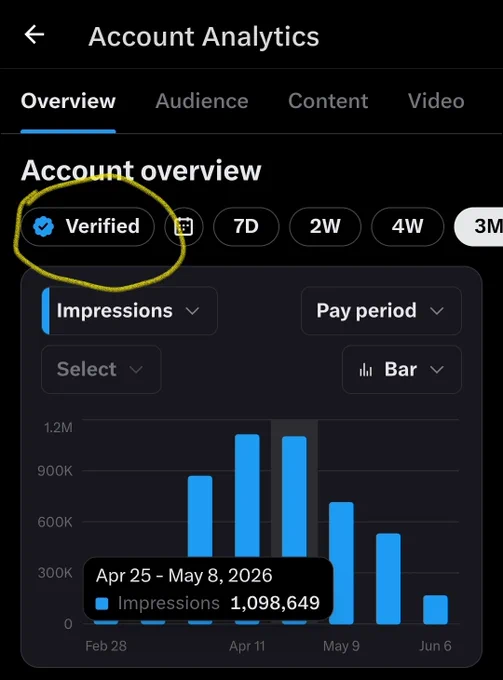Image resolution: width=503 pixels, height=680 pixels.
Task: Click the Apr 25 - May 8, 2026 tooltip date
Action: click(184, 575)
